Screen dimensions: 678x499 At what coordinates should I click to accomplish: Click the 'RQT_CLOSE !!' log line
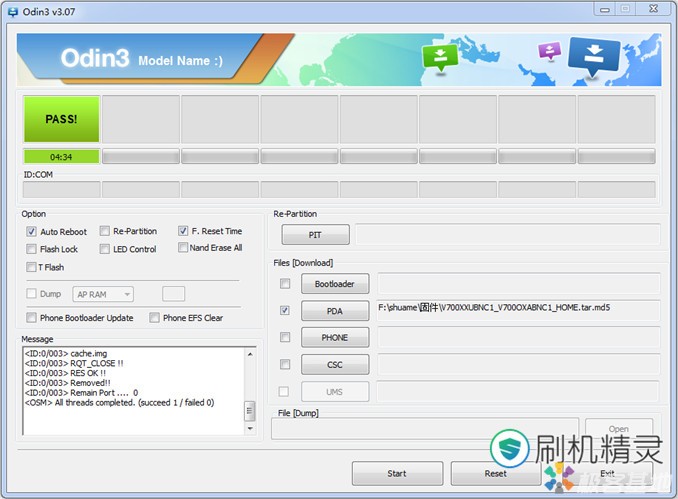click(x=74, y=363)
